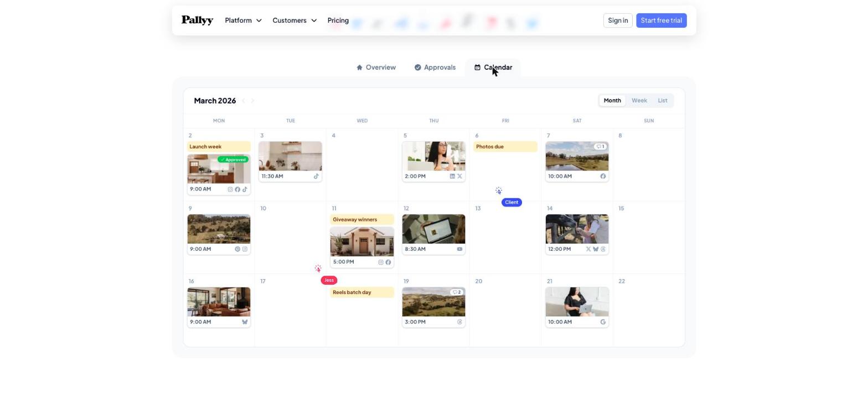The height and width of the screenshot is (397, 868).
Task: Open the Pricing page
Action: tap(338, 20)
